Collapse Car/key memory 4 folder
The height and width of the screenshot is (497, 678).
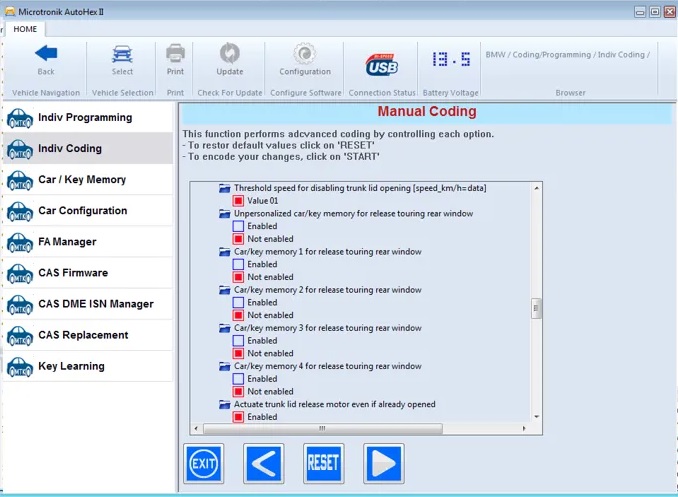click(224, 366)
